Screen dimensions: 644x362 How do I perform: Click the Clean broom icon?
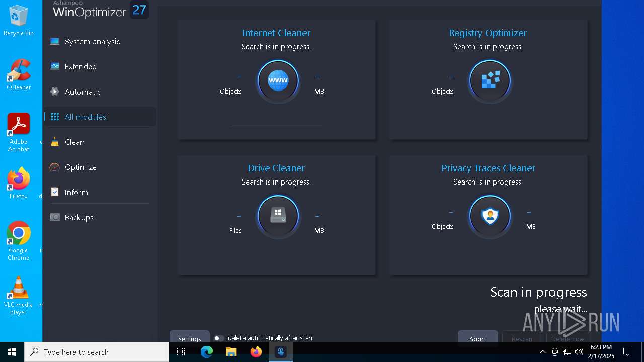[x=55, y=142]
